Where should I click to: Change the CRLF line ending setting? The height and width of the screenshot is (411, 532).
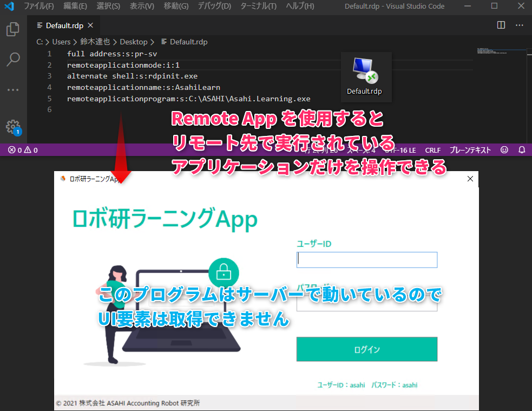432,150
